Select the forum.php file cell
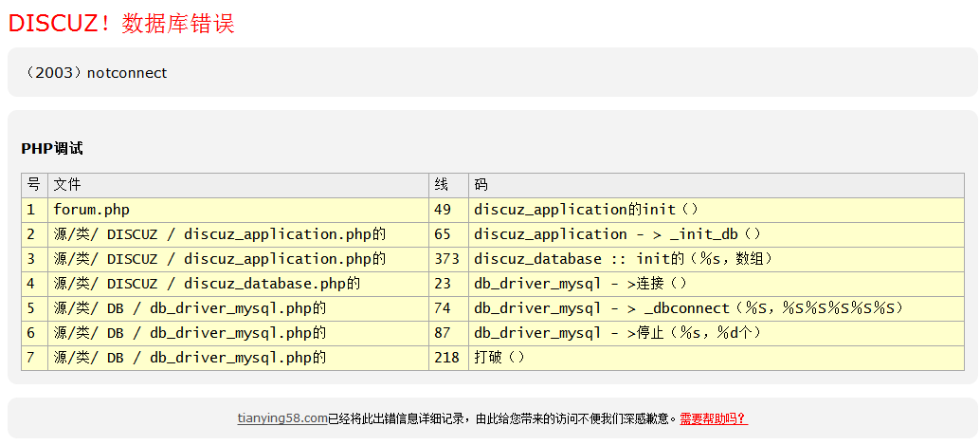Image resolution: width=980 pixels, height=445 pixels. (x=238, y=210)
